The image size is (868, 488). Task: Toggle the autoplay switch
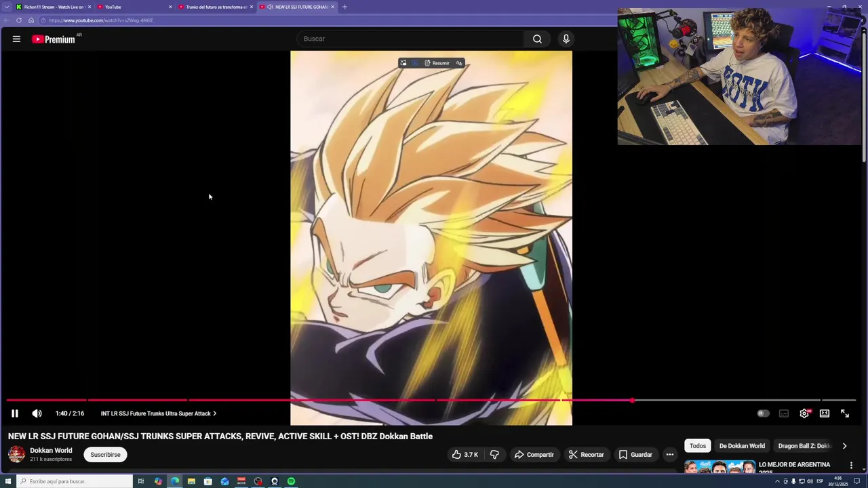pyautogui.click(x=763, y=413)
